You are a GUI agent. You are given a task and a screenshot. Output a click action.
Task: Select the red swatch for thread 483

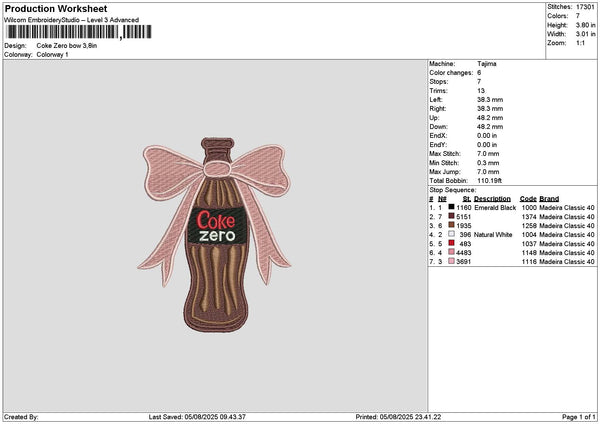click(x=452, y=243)
